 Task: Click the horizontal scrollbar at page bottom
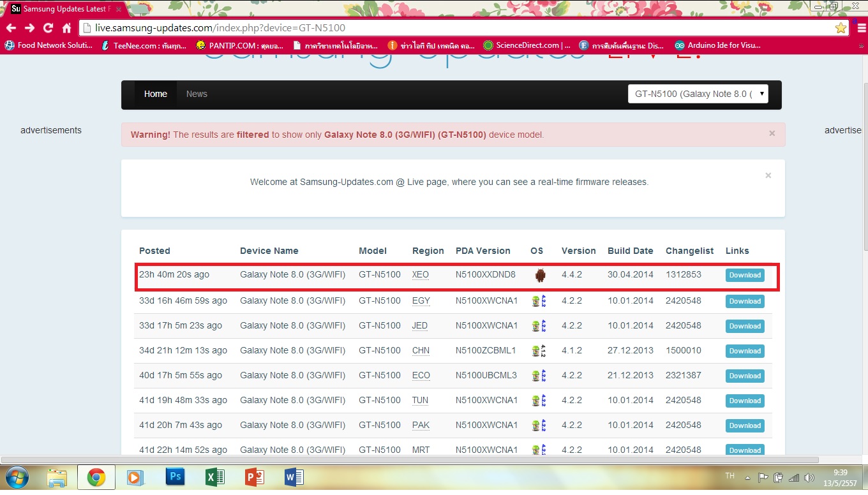408,459
